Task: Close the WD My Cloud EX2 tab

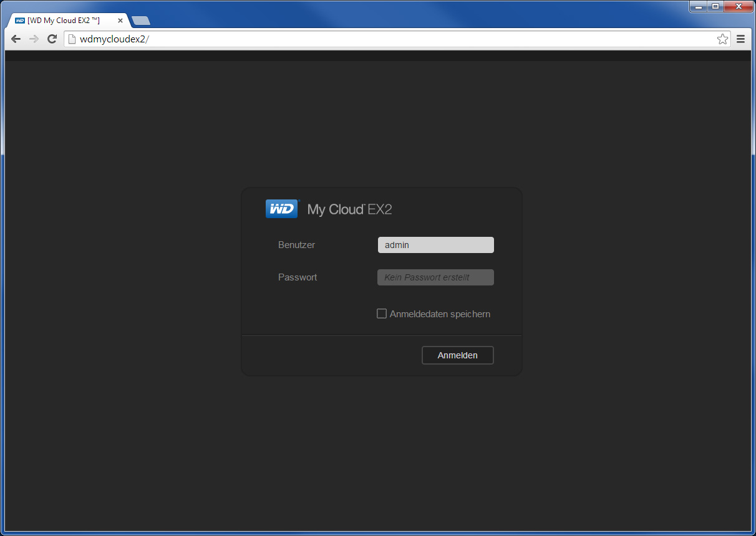Action: (x=120, y=21)
